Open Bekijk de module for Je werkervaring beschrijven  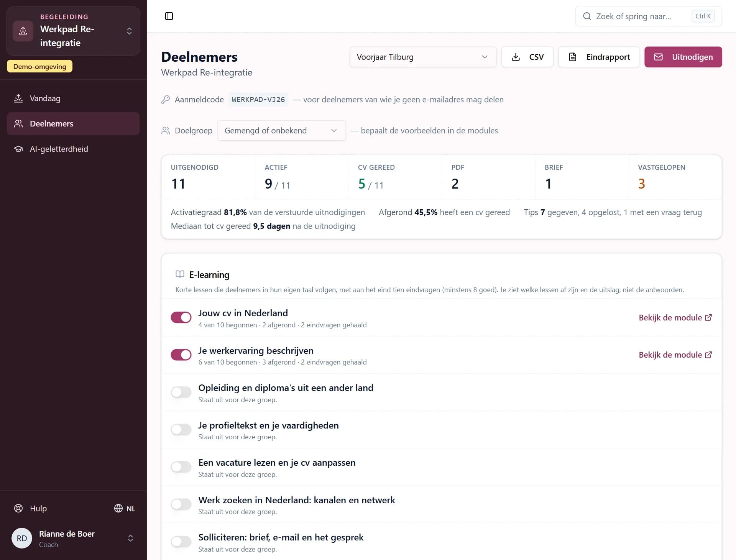(x=675, y=355)
